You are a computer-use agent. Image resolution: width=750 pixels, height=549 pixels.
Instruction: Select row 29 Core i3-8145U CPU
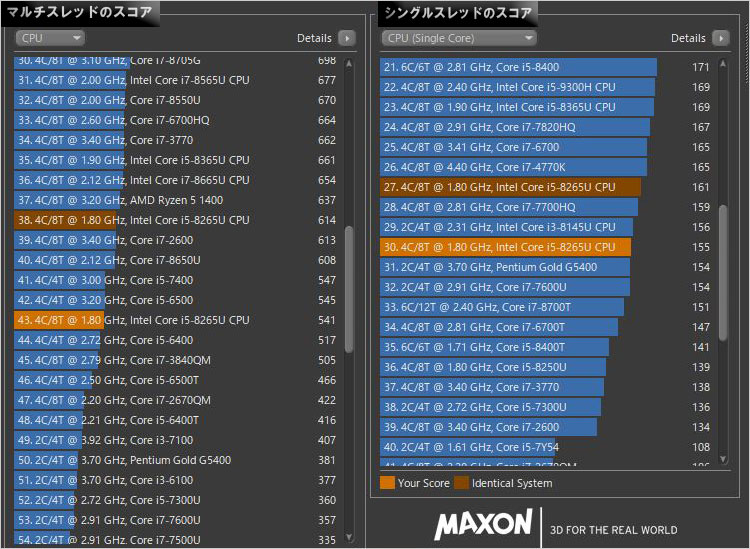545,227
